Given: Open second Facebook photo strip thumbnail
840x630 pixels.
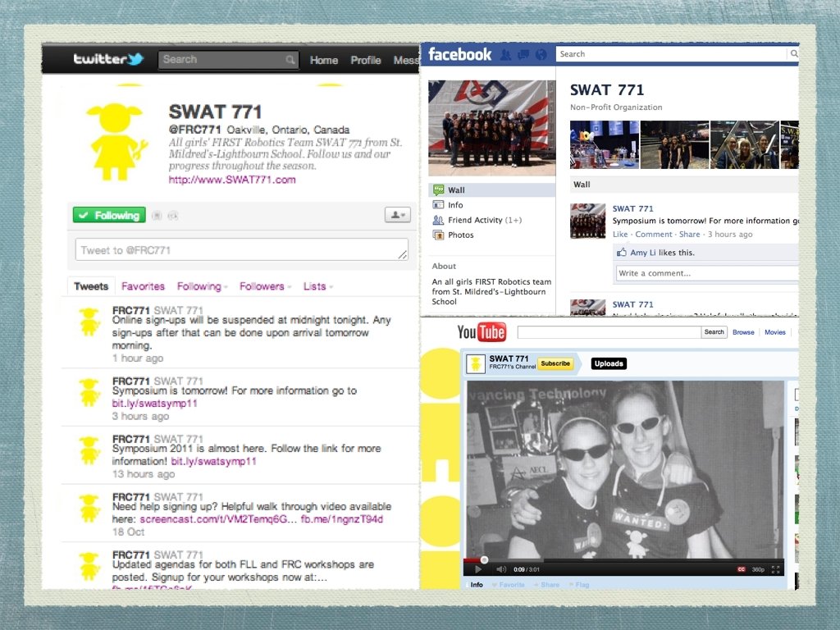Looking at the screenshot, I should (x=674, y=144).
